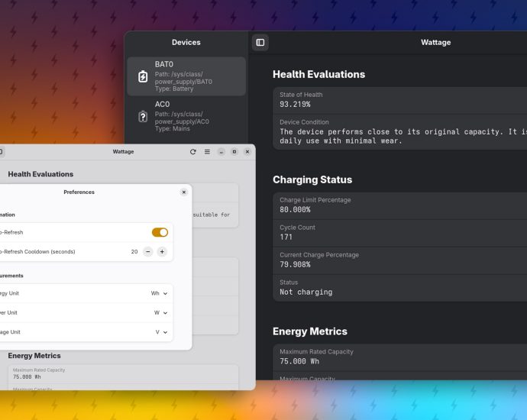527x420 pixels.
Task: Click Maximum Rated Capacity 75.000 Wh in dark window
Action: coord(400,357)
